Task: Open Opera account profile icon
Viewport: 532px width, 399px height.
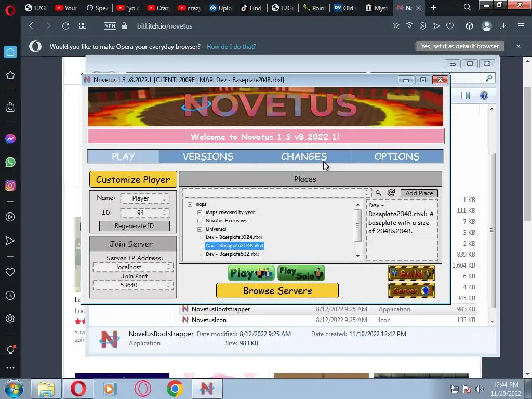Action: tap(486, 26)
